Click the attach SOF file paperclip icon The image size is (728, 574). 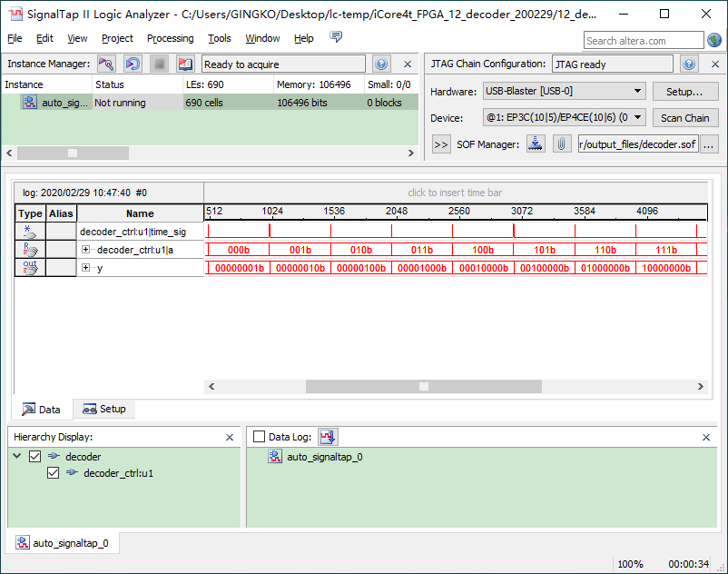pyautogui.click(x=562, y=144)
